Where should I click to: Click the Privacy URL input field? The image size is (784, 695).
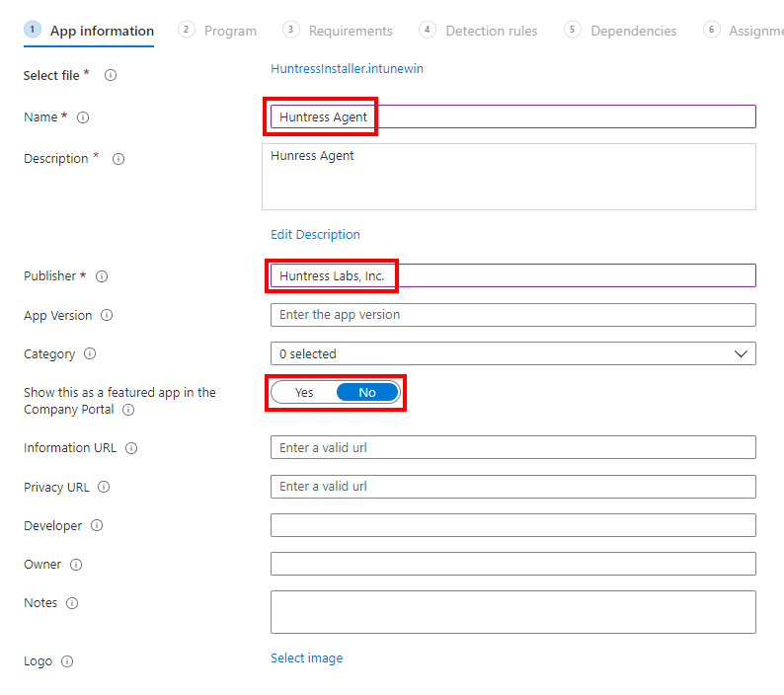pos(513,487)
